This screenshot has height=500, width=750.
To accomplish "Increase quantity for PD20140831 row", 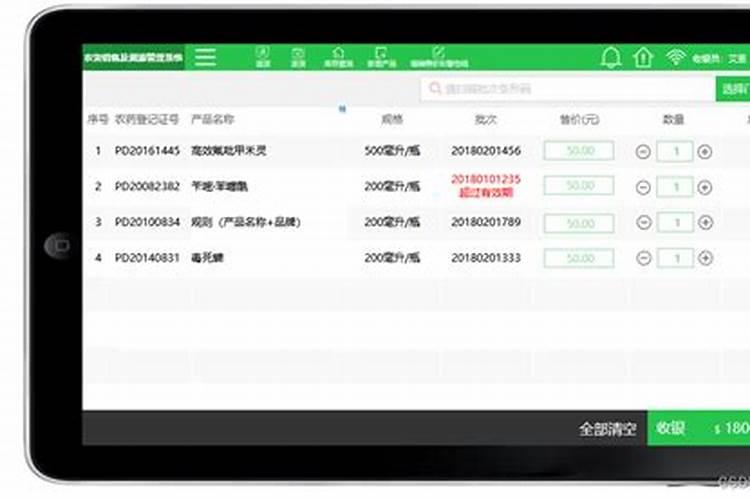I will point(706,258).
